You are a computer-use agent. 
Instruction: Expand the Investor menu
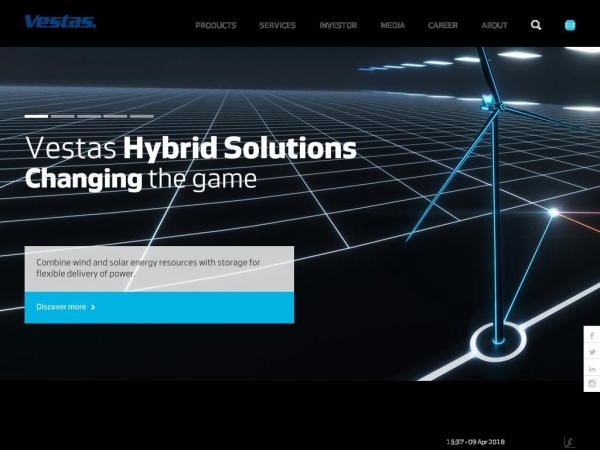(x=338, y=25)
